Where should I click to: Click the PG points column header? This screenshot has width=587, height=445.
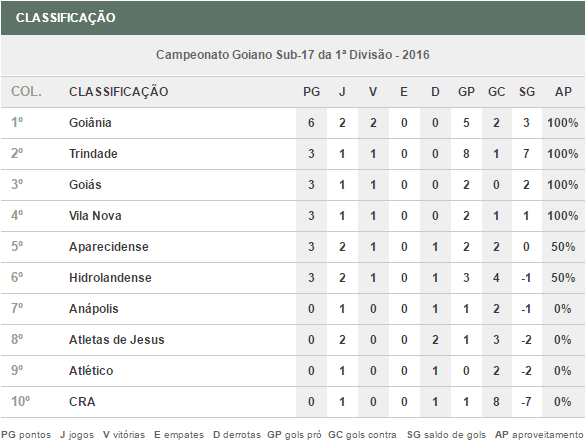point(311,92)
